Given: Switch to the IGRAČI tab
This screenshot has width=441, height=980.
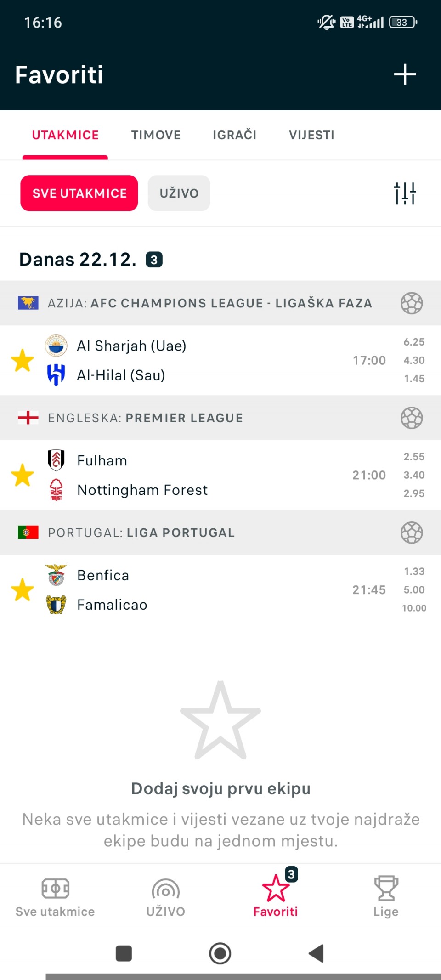Looking at the screenshot, I should [234, 135].
